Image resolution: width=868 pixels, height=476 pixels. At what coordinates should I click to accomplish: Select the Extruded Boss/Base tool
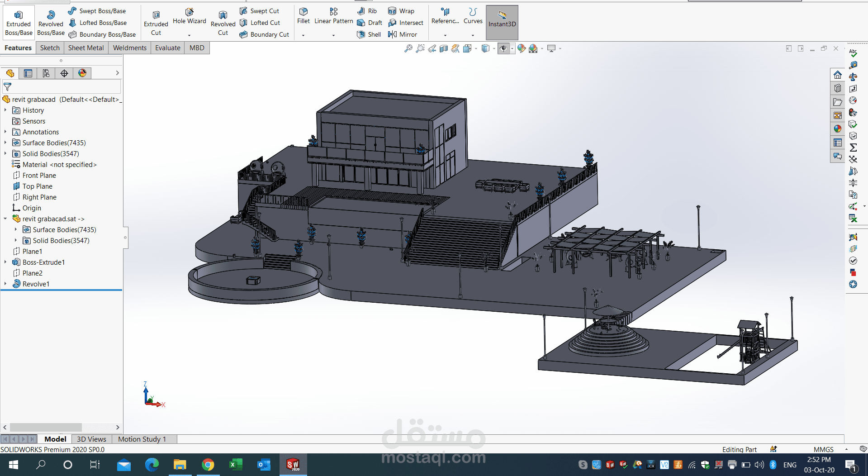pos(19,23)
